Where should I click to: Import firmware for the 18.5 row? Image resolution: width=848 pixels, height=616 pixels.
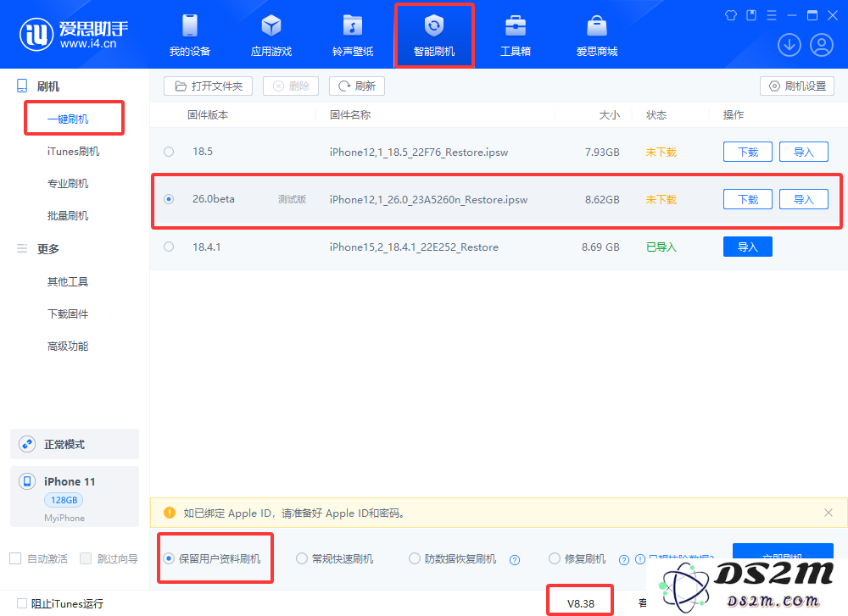804,152
